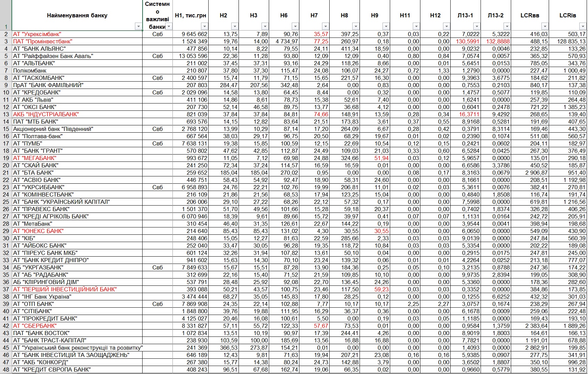588x374 pixels.
Task: Click cell АТ "ОТП БАНК"
Action: click(77, 304)
